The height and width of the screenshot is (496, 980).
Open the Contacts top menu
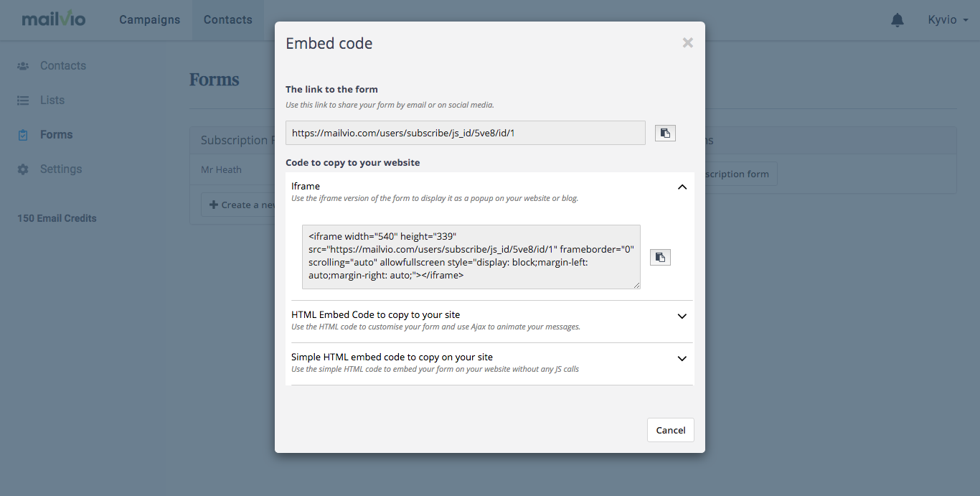[228, 20]
